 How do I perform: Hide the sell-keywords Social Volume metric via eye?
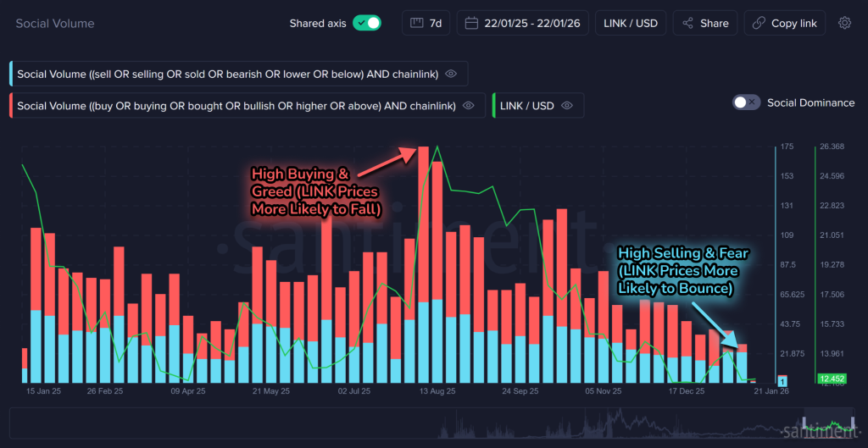point(452,75)
